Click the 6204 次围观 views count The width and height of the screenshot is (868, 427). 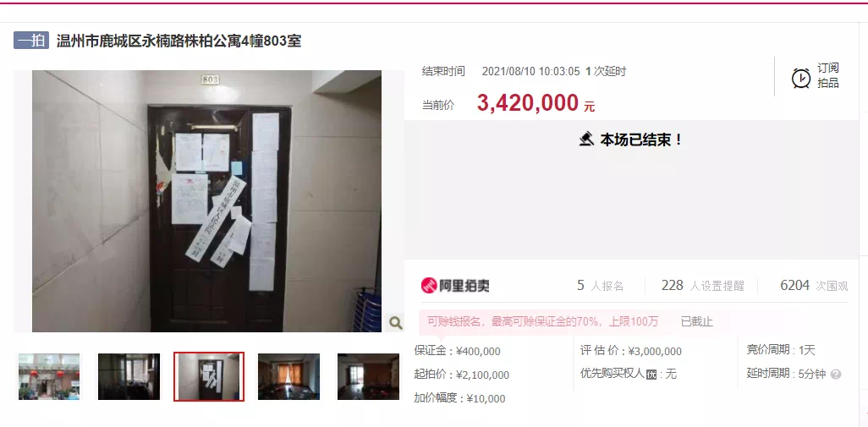coord(814,286)
